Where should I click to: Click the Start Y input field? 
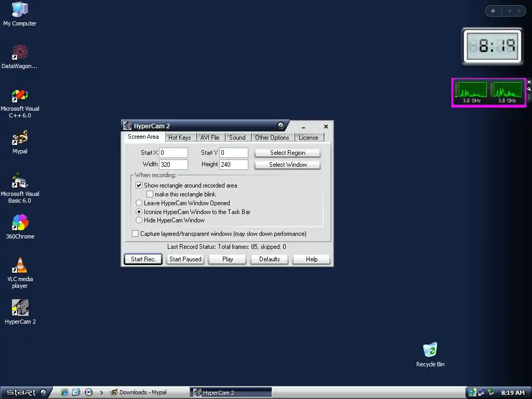(x=234, y=153)
